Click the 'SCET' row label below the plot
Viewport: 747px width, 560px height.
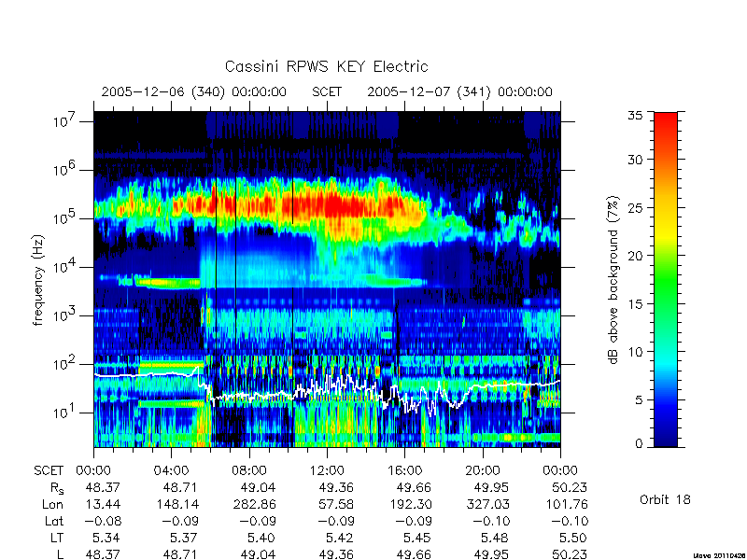pyautogui.click(x=49, y=471)
